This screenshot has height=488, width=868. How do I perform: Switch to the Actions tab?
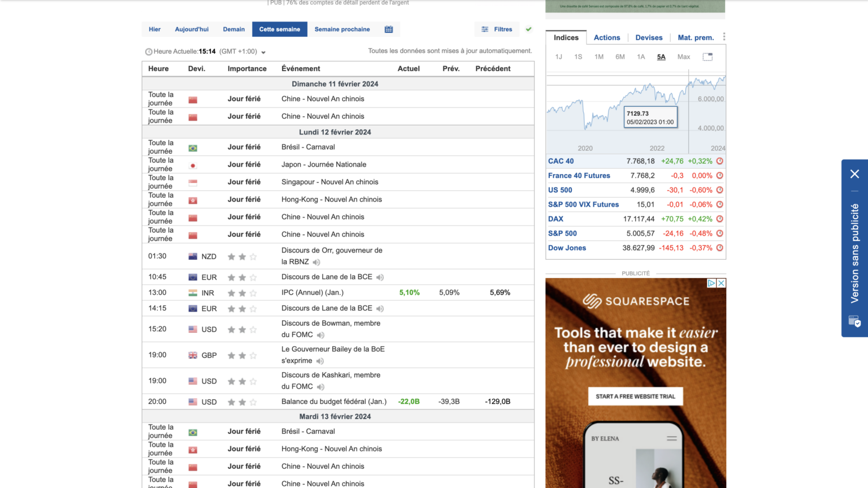[607, 37]
